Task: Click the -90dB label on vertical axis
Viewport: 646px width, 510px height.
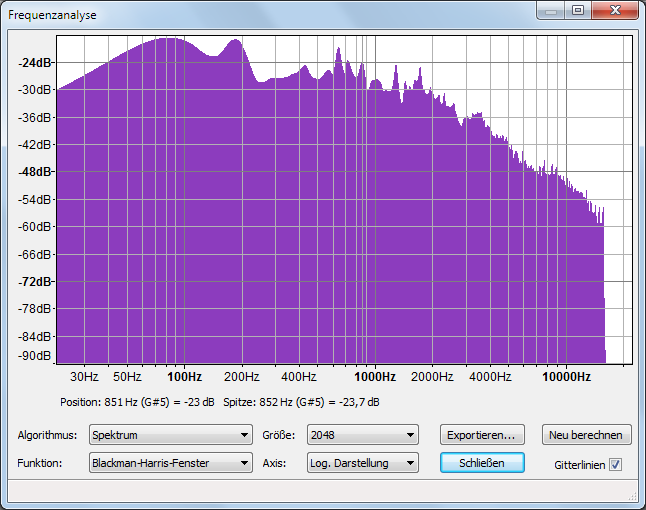Action: click(35, 356)
